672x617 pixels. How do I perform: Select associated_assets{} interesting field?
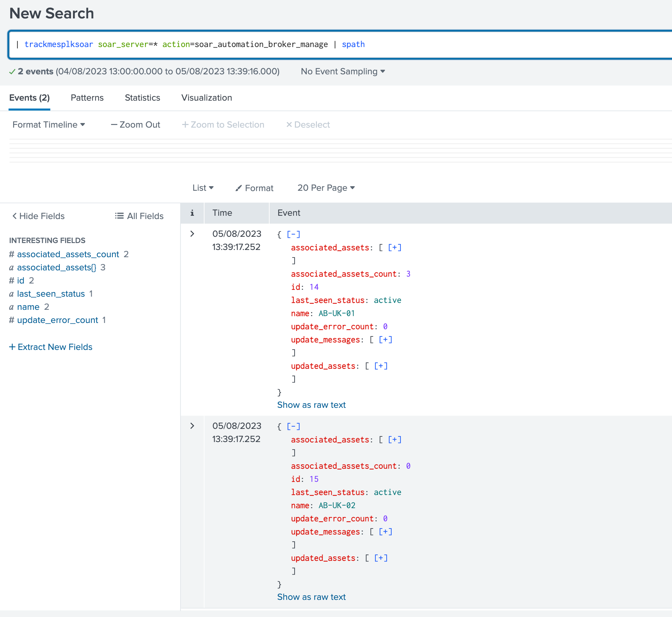pos(57,267)
